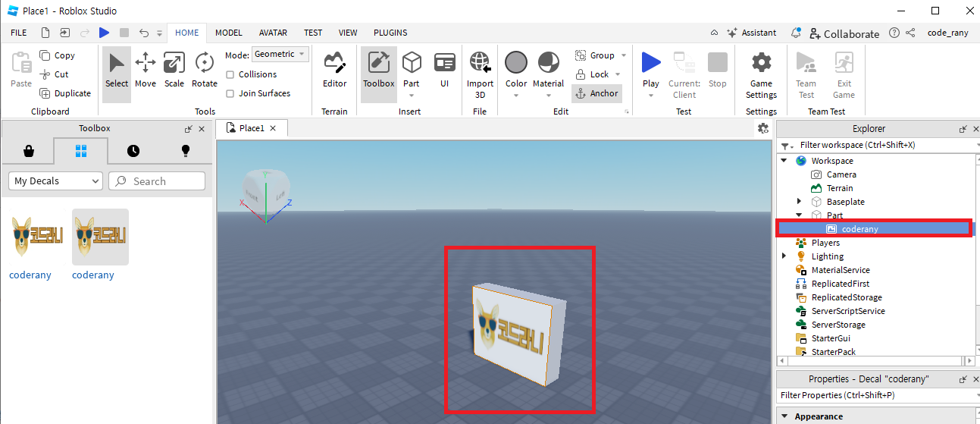Open the My Decals category dropdown

pyautogui.click(x=55, y=181)
